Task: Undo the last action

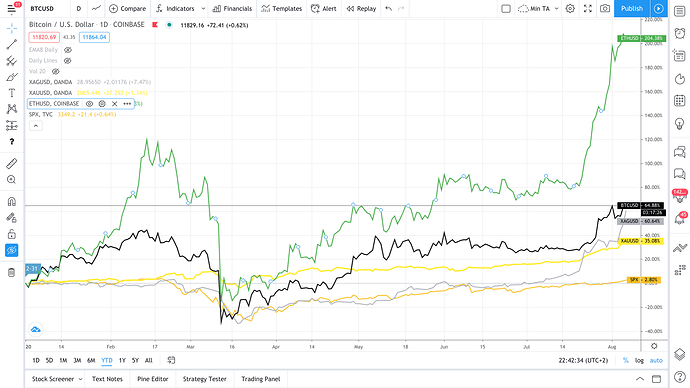Action: pos(388,8)
